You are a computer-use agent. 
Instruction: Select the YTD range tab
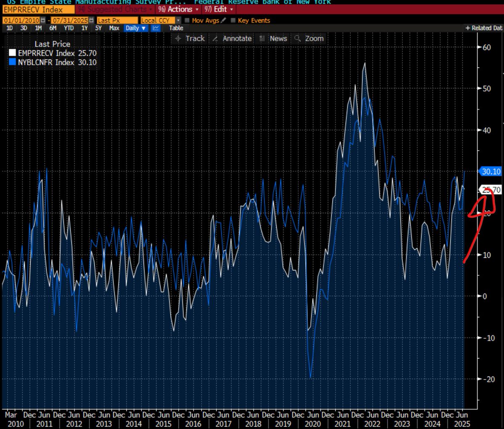68,28
